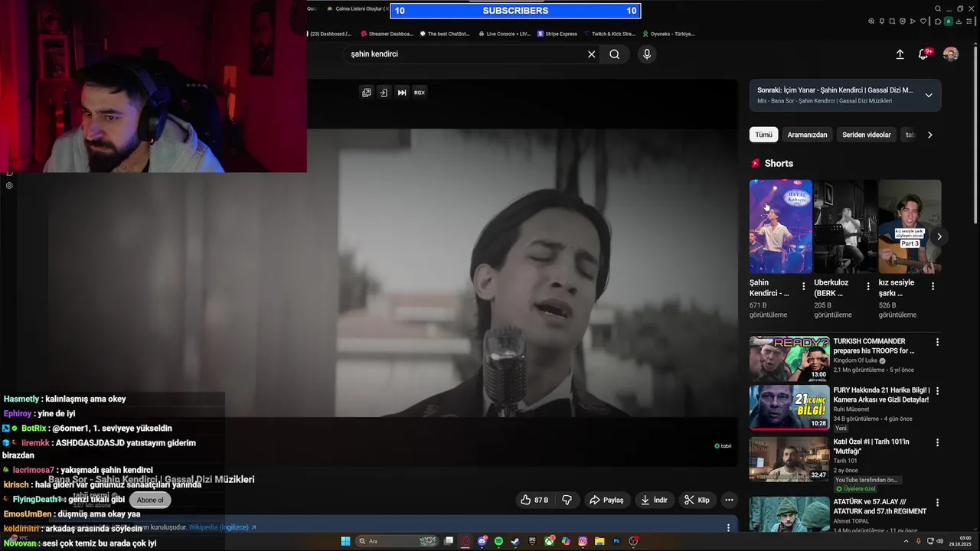Open options for the Katıl Özel video
Viewport: 980px width, 551px height.
937,442
